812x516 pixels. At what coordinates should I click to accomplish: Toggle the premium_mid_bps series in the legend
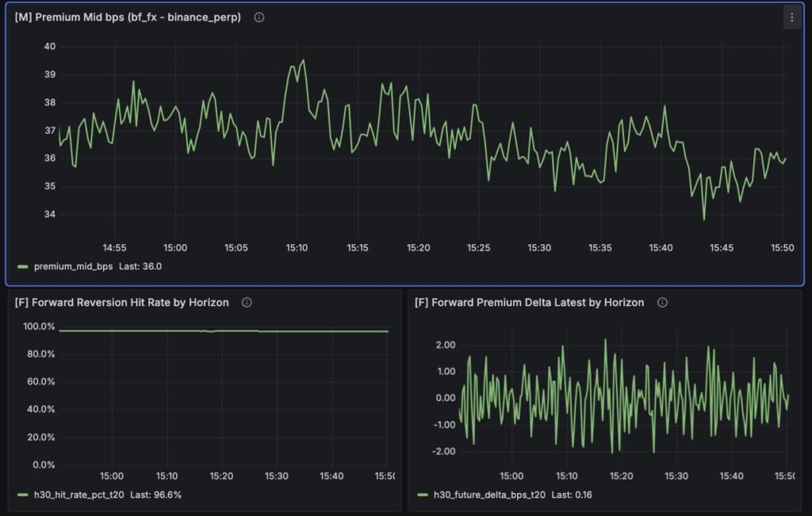[73, 266]
